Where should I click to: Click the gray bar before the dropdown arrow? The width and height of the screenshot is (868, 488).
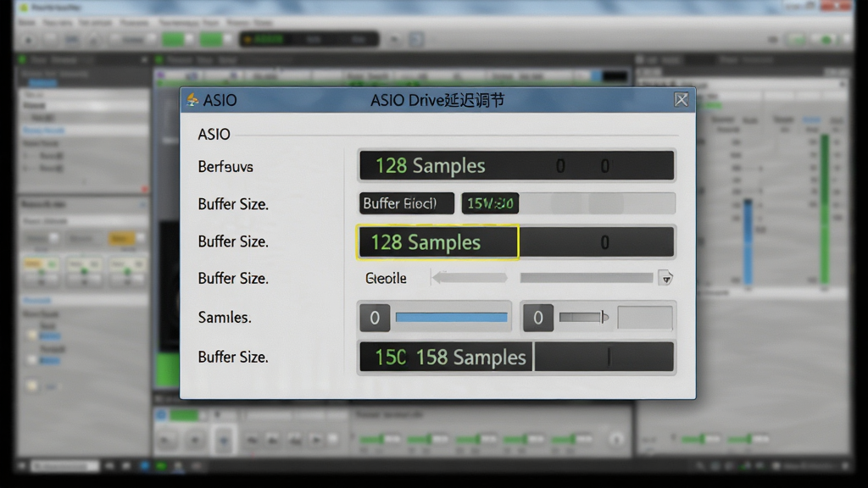click(x=587, y=278)
